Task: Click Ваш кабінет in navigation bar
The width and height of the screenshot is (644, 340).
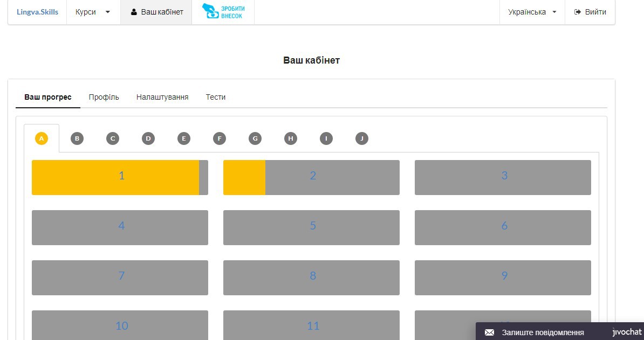Action: tap(156, 12)
